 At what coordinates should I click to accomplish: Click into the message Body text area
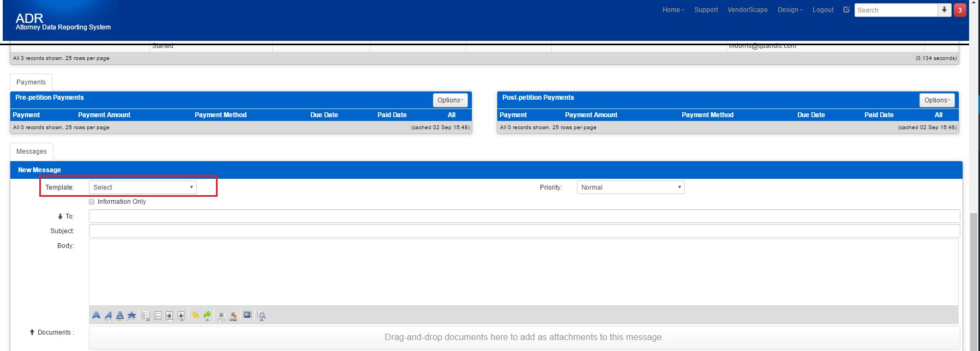click(x=524, y=272)
